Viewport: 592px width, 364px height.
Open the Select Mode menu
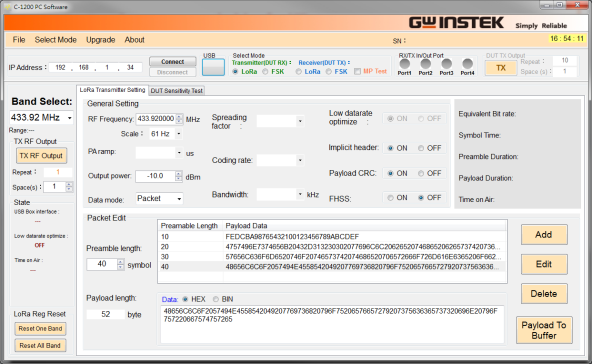pyautogui.click(x=56, y=40)
